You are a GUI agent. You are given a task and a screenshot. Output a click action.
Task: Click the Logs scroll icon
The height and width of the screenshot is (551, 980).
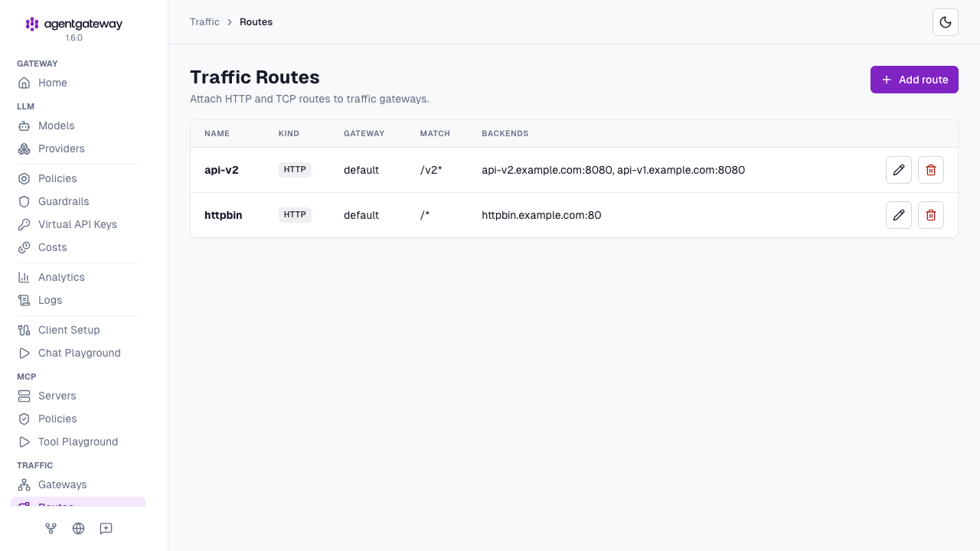(x=24, y=300)
